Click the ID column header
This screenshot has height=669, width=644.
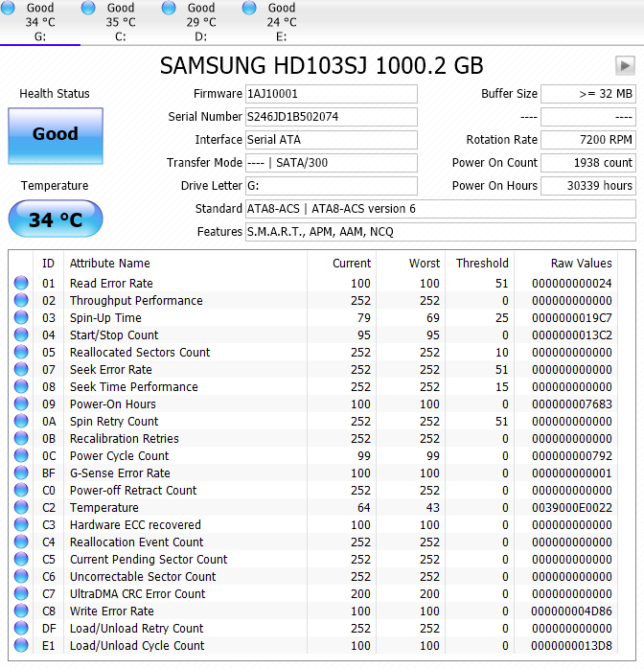(48, 264)
